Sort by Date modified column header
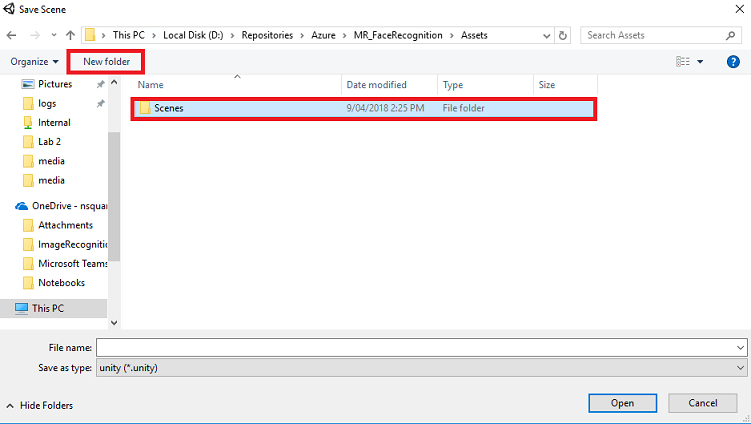751x424 pixels. (x=376, y=85)
